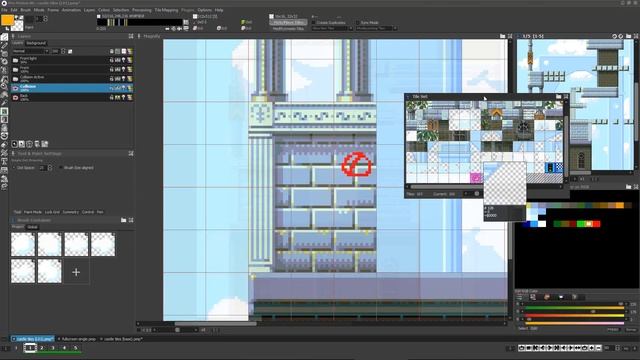Select the bright green swatch in the palette

tap(581, 224)
